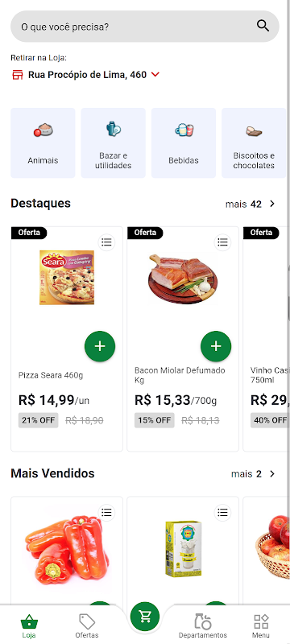Open the red peppers product image
The image size is (290, 644).
pos(67,550)
